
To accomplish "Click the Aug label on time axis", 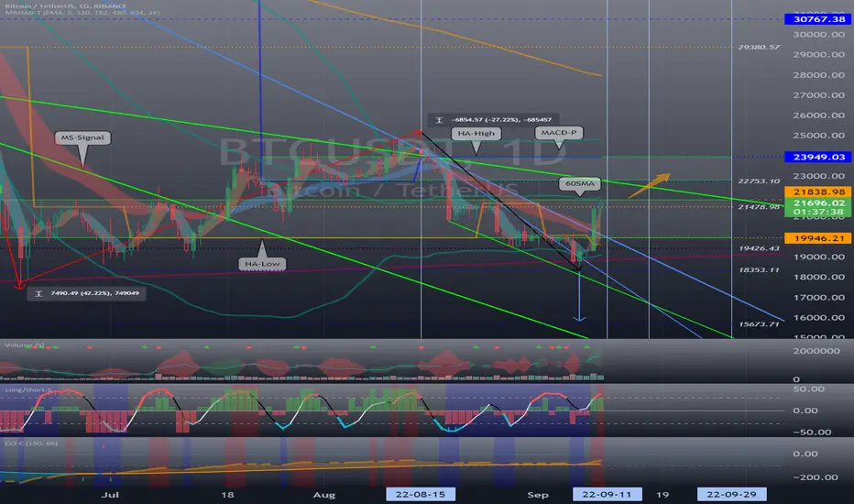I will (x=324, y=495).
